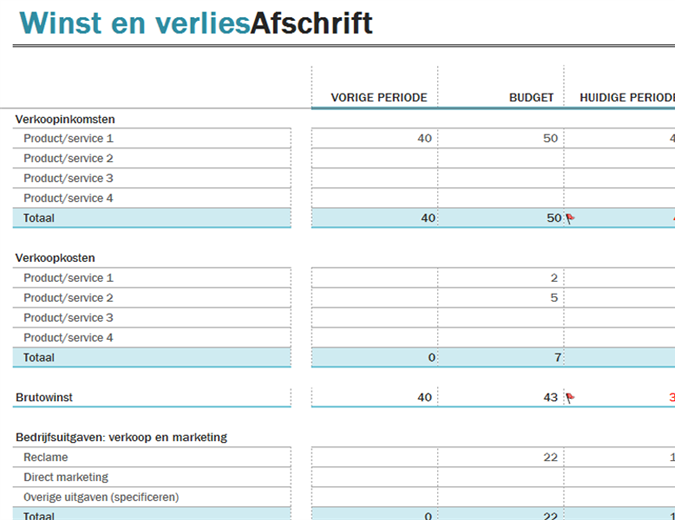
Task: Select the Direct marketing row label
Action: [x=66, y=477]
